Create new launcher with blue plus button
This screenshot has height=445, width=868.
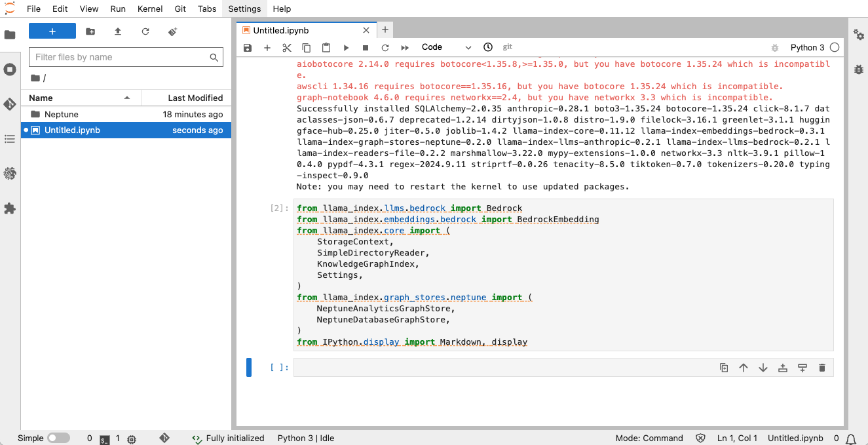click(x=52, y=31)
